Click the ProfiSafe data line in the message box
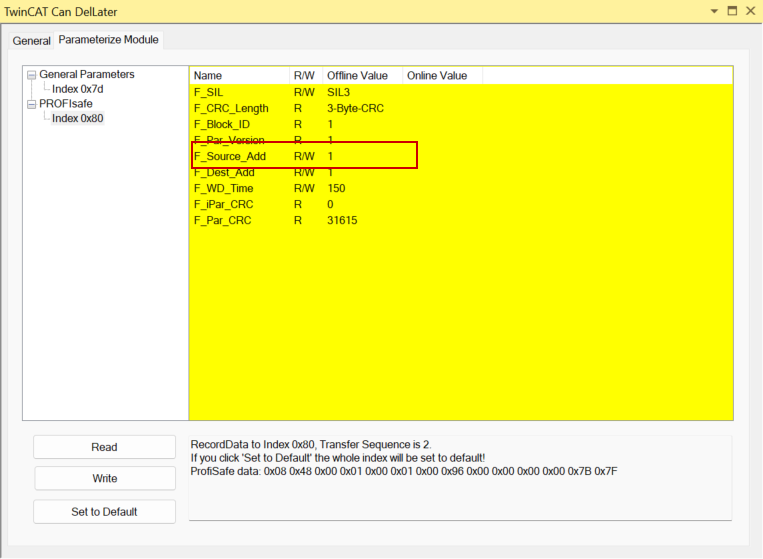 (404, 471)
